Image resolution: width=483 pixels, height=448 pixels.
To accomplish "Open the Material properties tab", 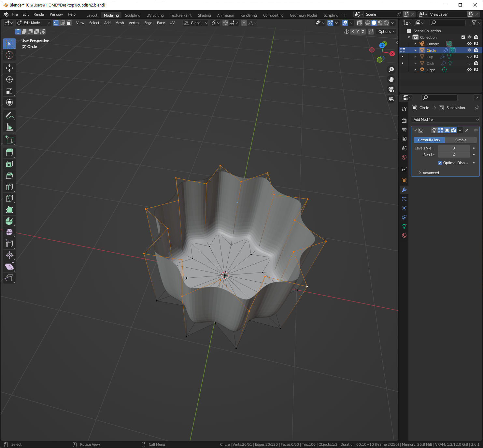I will coord(404,235).
